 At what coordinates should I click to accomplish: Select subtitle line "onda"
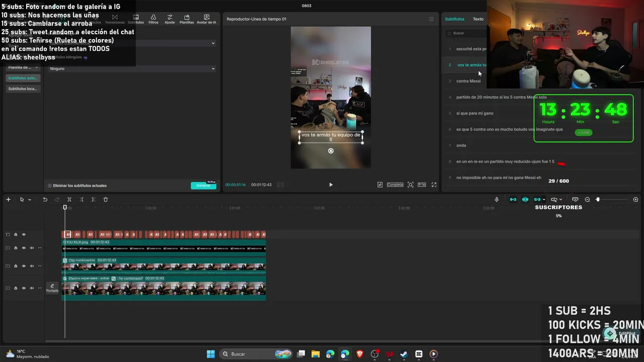pos(461,145)
